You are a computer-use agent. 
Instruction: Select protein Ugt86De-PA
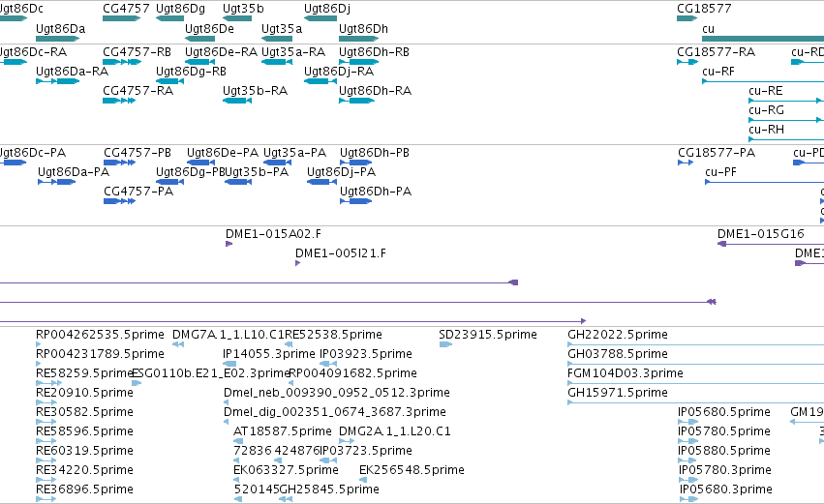pos(223,153)
